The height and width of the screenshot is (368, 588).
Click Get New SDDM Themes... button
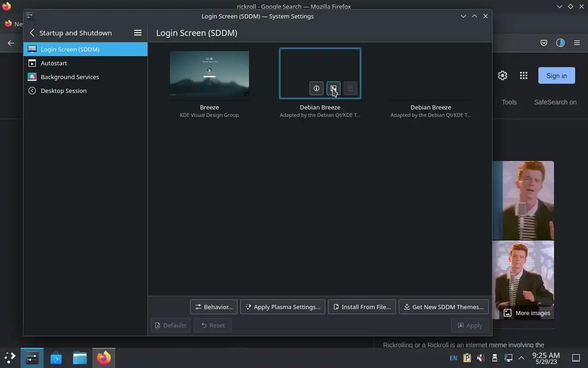pyautogui.click(x=443, y=307)
